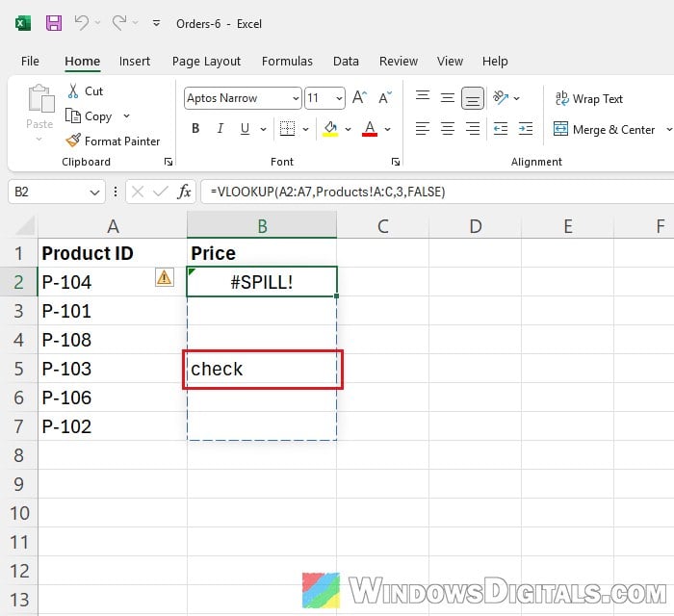Expand the Copy dropdown arrow

tap(126, 116)
